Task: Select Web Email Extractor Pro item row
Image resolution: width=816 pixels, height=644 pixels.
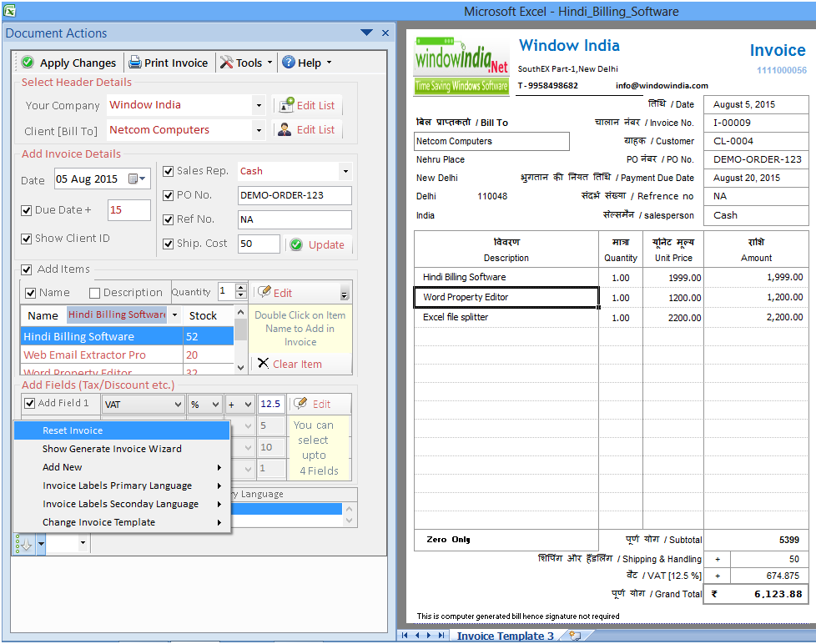Action: tap(127, 355)
